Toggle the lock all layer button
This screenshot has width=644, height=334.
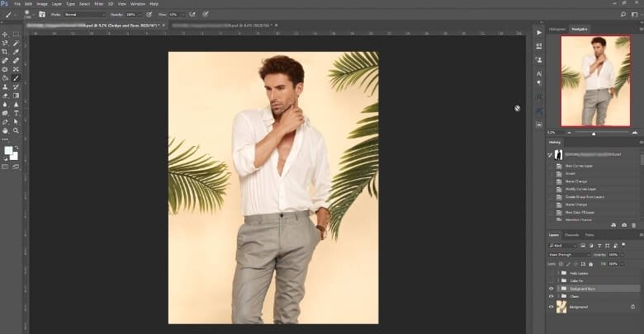pyautogui.click(x=591, y=264)
